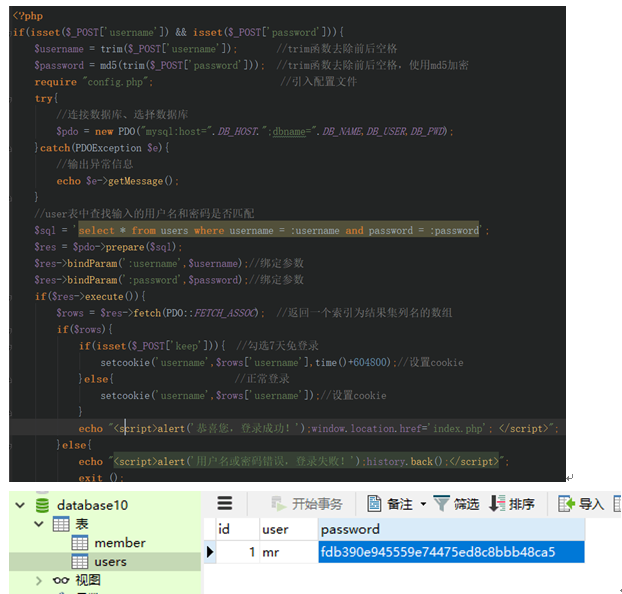Click the $res->prepare($sql) line
622x594 pixels.
tap(108, 247)
